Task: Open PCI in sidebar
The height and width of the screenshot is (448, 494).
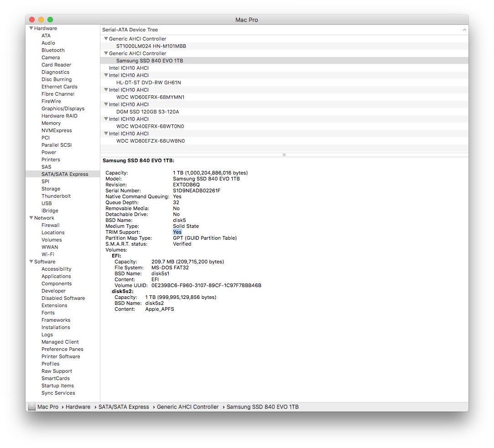Action: click(x=45, y=138)
